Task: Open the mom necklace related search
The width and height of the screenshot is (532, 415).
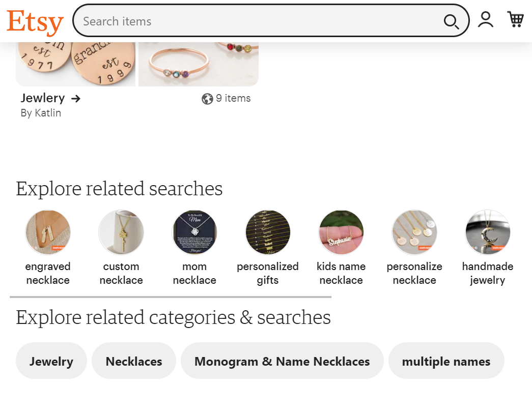Action: 194,232
